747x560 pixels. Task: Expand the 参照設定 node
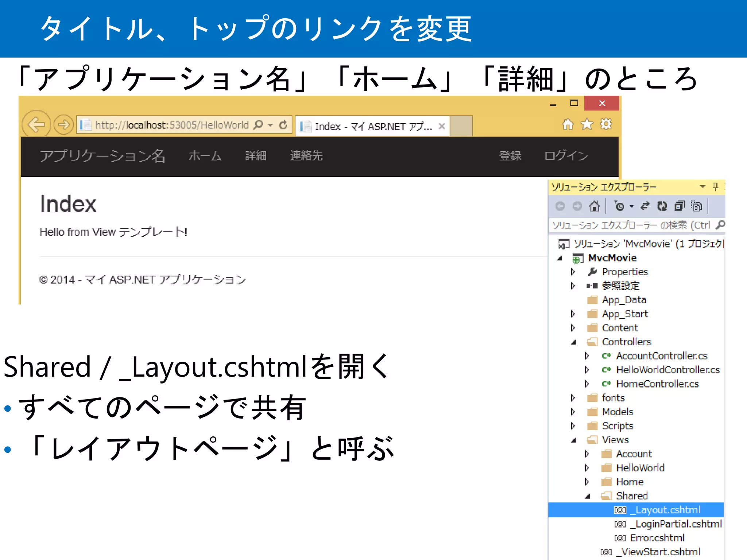573,286
